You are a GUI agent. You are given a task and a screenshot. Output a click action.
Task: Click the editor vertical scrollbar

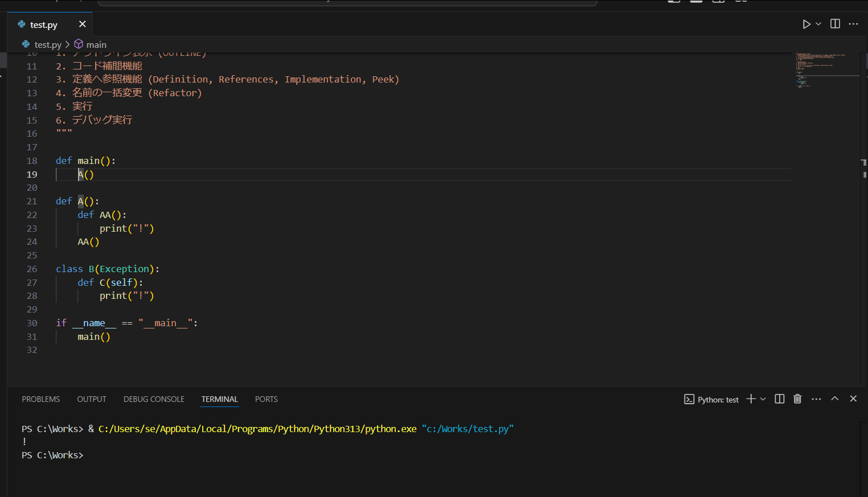(x=864, y=219)
